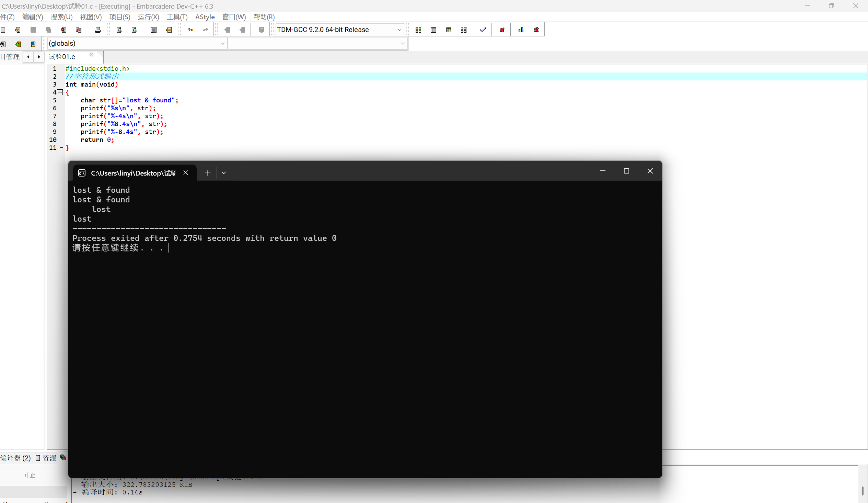Click the Delete profiling info icon
Screen dimensions: 868x503
pos(536,30)
